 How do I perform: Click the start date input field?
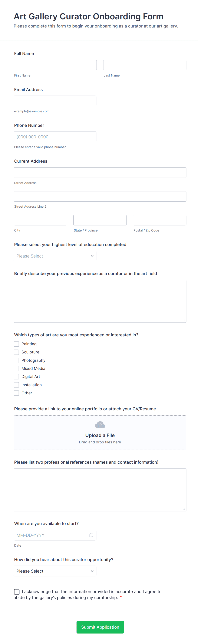(51, 535)
